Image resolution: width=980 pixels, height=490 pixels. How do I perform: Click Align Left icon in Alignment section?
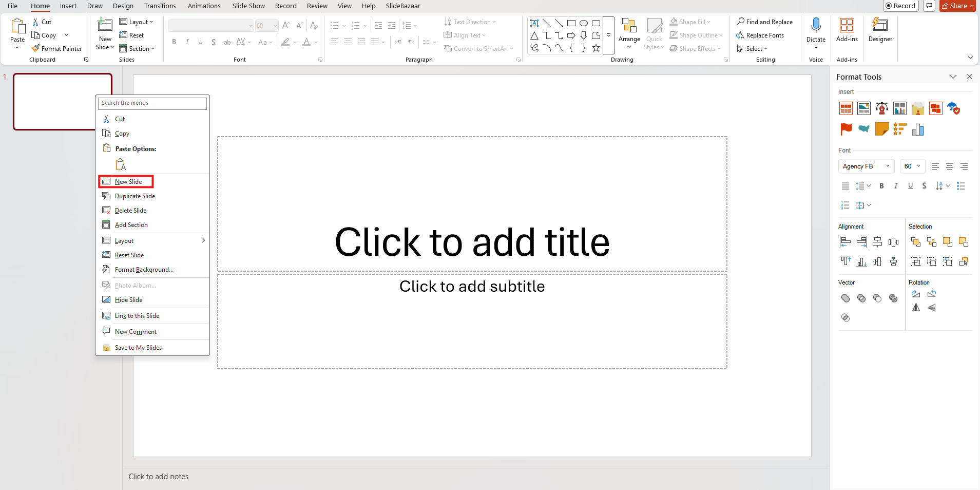coord(845,242)
